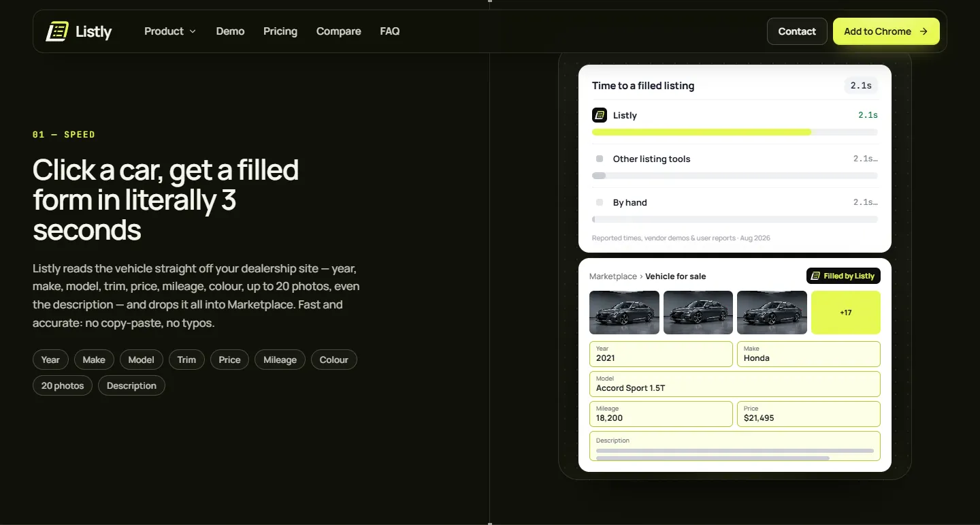Click the Add to Chrome button
Screen dimensions: 980x525
[x=886, y=31]
